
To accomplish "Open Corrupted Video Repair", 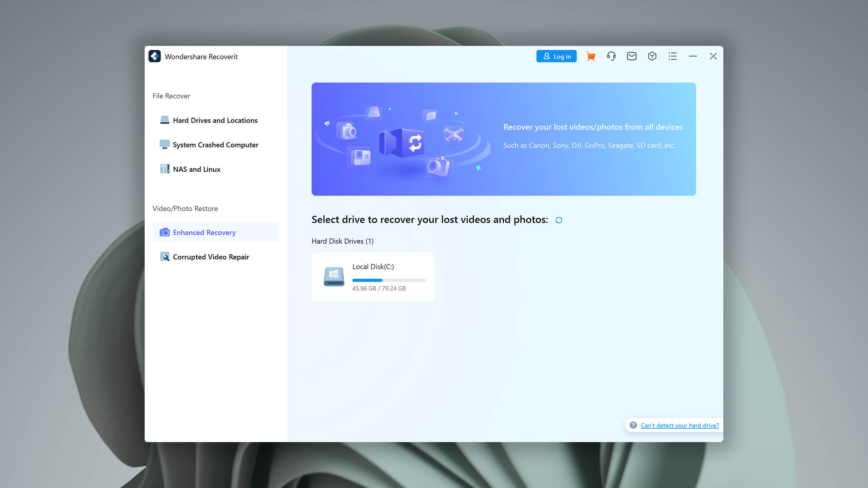I will coord(210,257).
